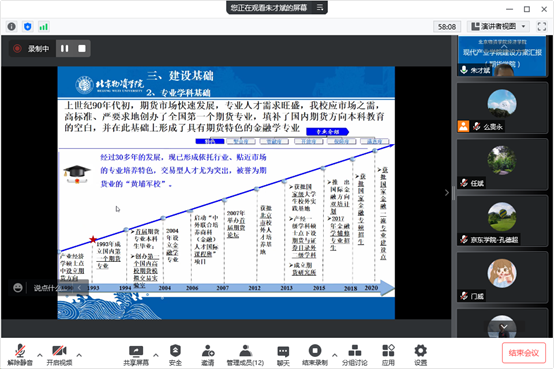Screen dimensions: 554x369
Task: Click microphone icon beside 朱才斌
Action: [464, 70]
